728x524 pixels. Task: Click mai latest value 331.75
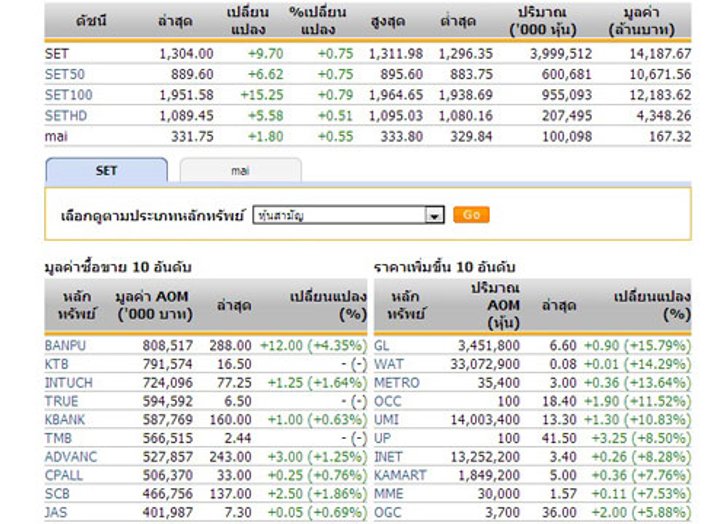click(x=192, y=136)
